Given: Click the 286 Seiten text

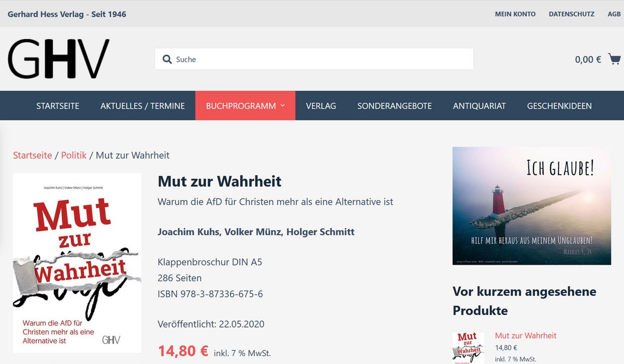Looking at the screenshot, I should coord(179,278).
